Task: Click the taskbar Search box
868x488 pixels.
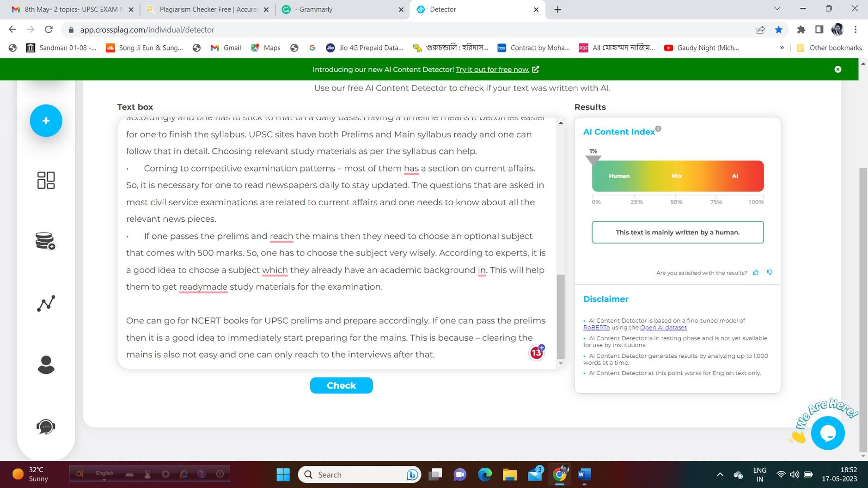Action: [360, 474]
